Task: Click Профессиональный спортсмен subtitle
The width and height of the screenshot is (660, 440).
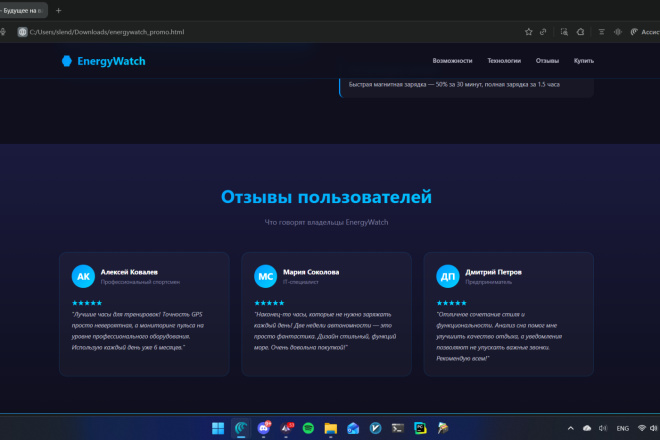Action: click(x=140, y=282)
